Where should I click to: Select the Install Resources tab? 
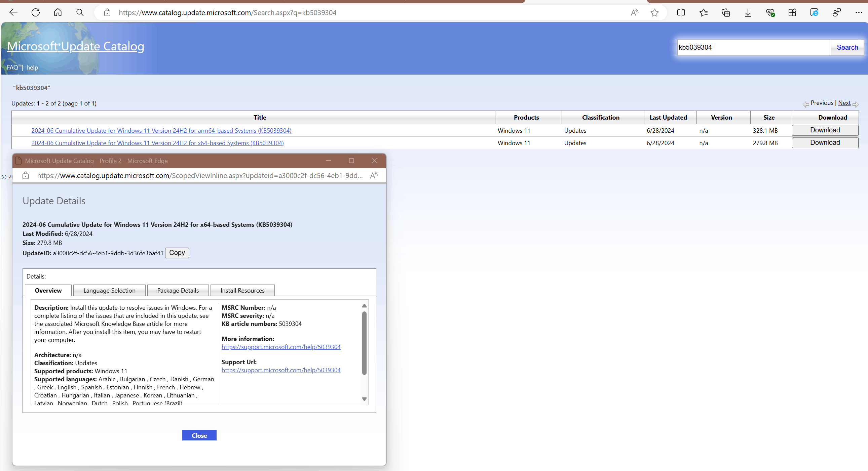[242, 290]
